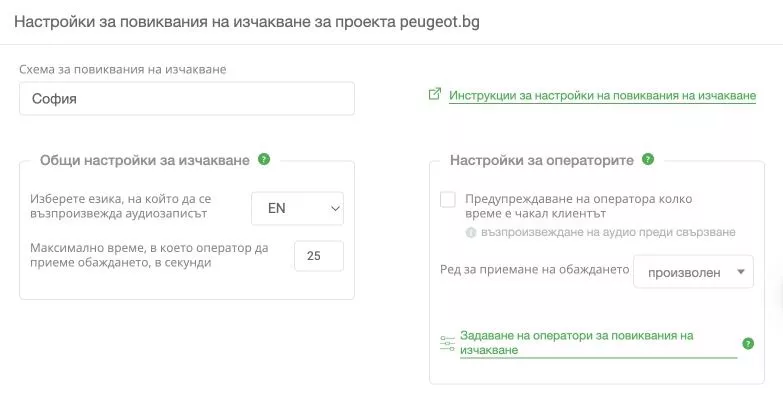Open the произволен call order dropdown
This screenshot has height=397, width=783.
[693, 272]
